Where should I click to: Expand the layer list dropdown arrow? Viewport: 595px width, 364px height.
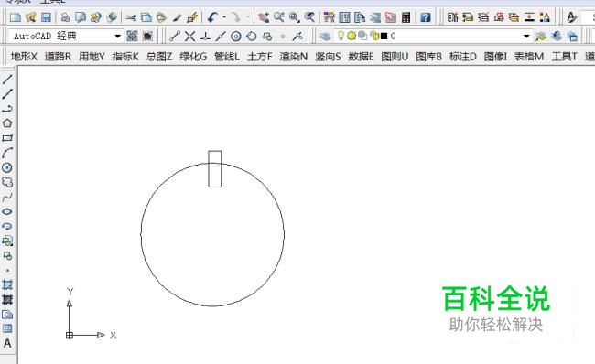pyautogui.click(x=526, y=36)
